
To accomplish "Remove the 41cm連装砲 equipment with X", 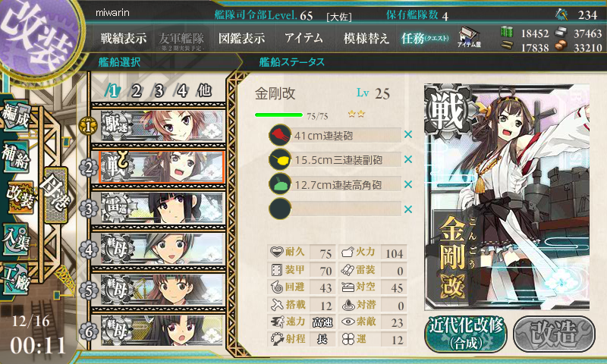I will [408, 135].
